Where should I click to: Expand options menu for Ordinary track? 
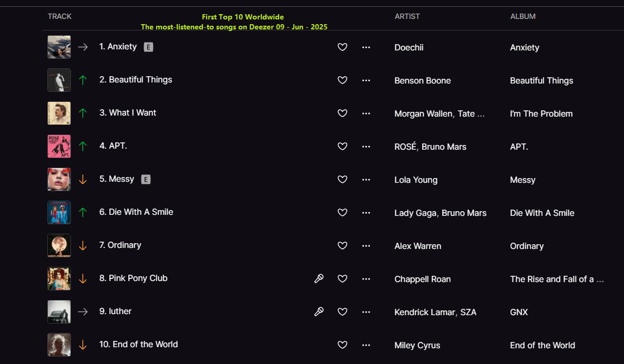tap(366, 246)
